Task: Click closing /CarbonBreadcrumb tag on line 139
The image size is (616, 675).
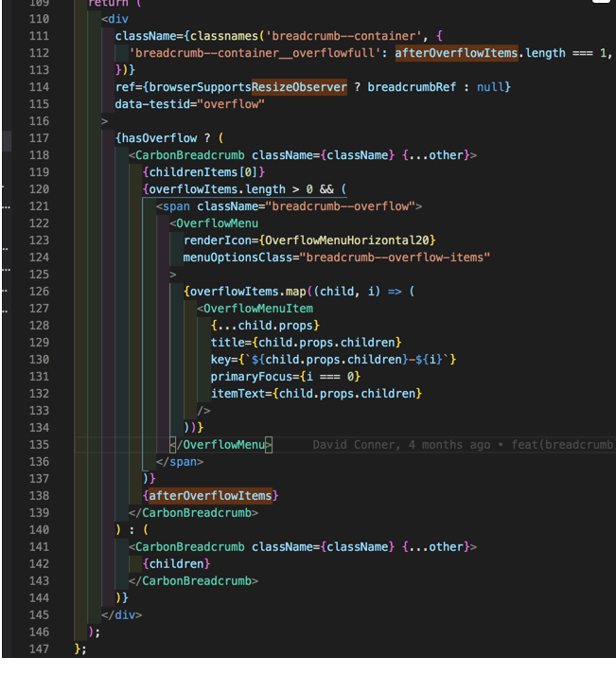Action: (193, 513)
